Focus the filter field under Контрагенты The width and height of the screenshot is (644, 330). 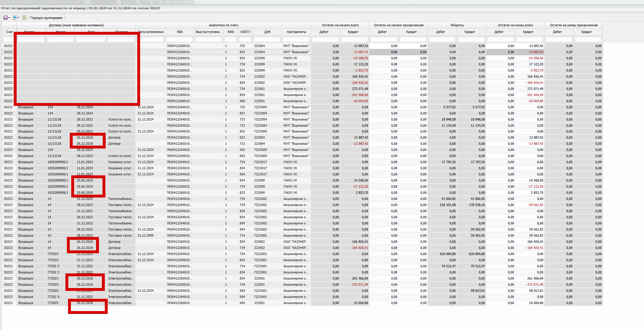296,39
